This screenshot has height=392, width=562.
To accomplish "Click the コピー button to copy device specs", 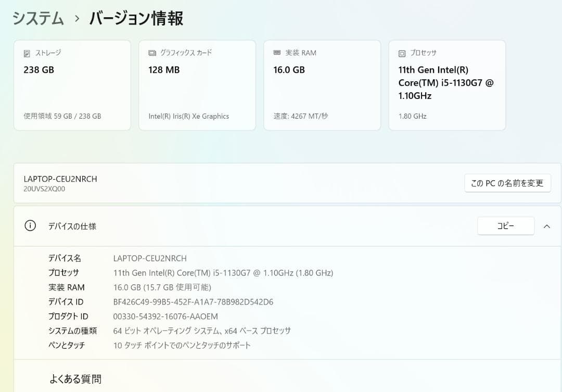I will tap(505, 225).
